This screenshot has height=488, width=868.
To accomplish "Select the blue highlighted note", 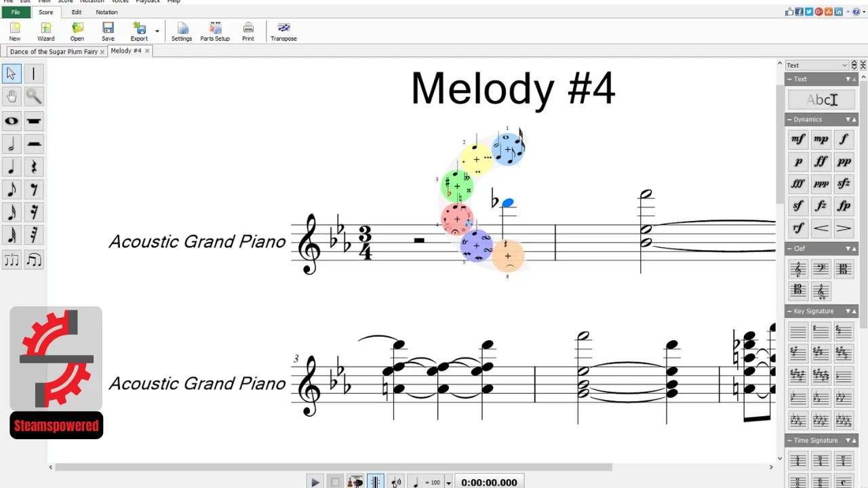I will [x=508, y=203].
